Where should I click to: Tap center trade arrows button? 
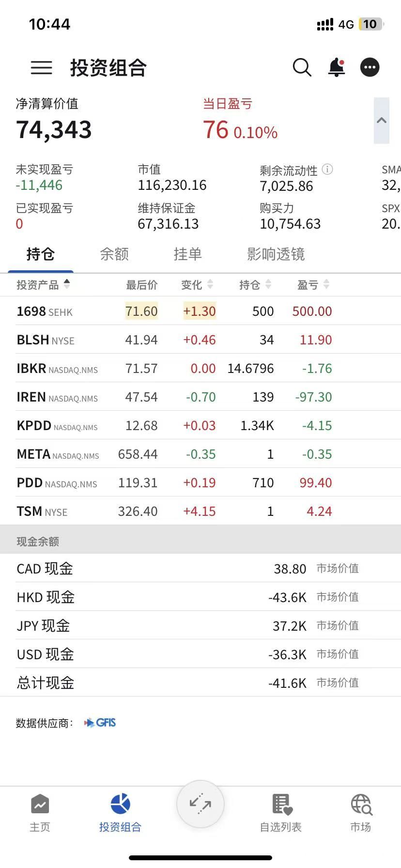pos(200,804)
